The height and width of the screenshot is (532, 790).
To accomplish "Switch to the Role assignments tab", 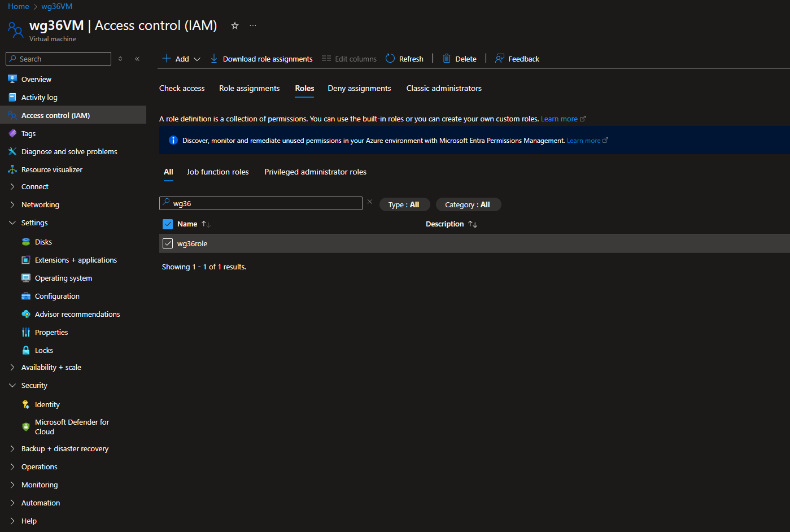I will point(249,88).
